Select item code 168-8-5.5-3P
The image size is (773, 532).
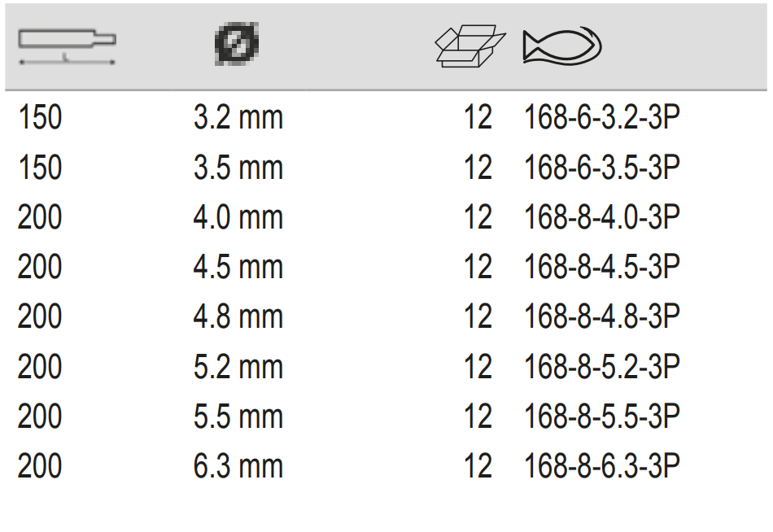tap(601, 416)
